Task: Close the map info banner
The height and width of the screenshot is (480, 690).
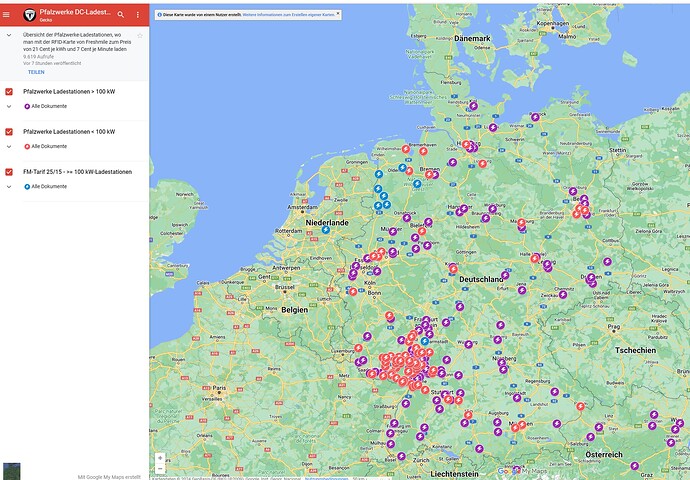Action: click(x=338, y=14)
